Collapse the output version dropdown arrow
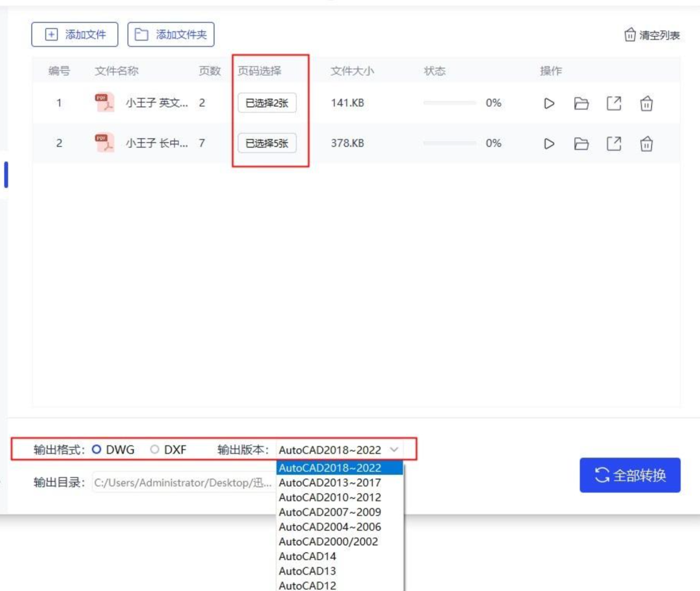Viewport: 700px width, 591px height. point(394,449)
